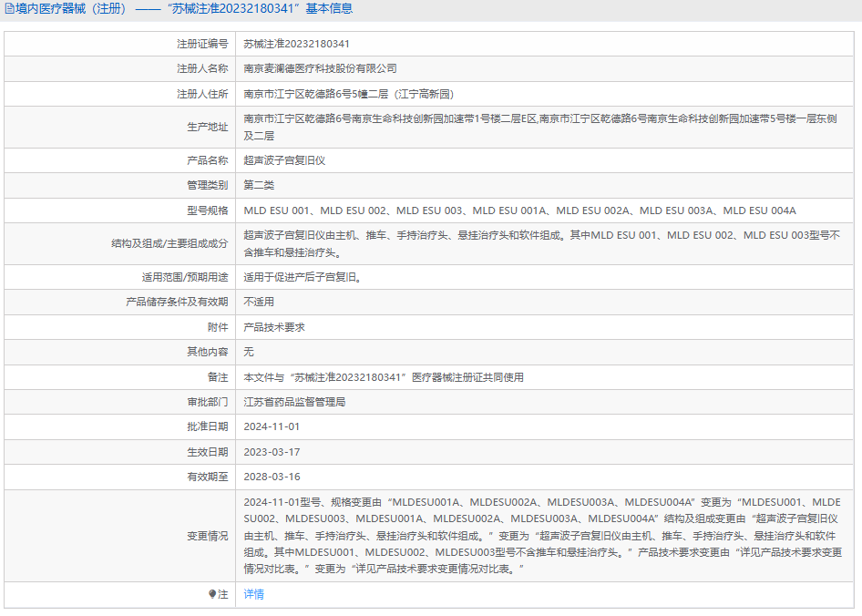This screenshot has height=616, width=862.
Task: Click the registrant name 南京麦澜德医疗科技股份有限公司
Action: point(320,68)
